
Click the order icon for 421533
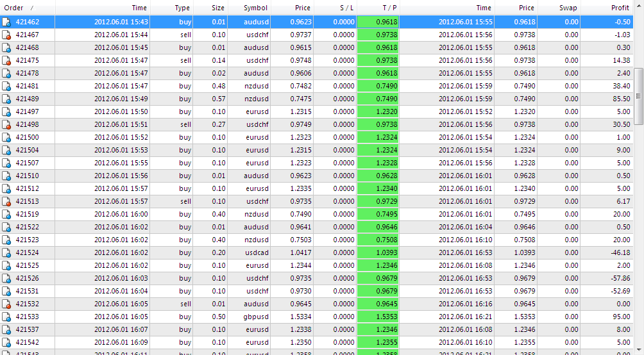click(6, 317)
